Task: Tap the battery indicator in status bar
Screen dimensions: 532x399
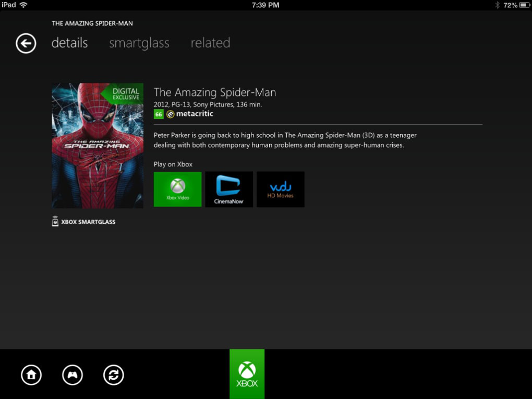Action: pos(525,5)
